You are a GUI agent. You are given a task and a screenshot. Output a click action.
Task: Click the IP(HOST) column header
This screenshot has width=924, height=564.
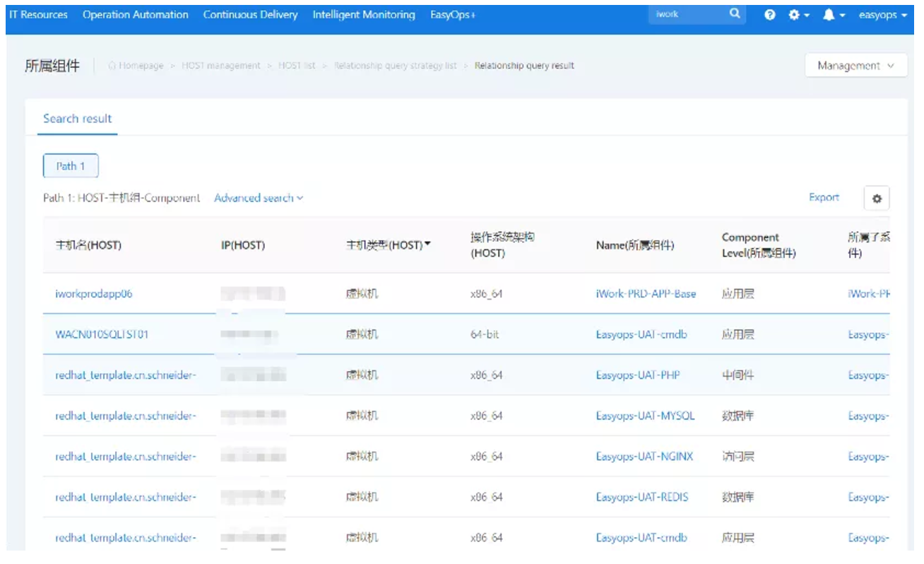(x=242, y=245)
